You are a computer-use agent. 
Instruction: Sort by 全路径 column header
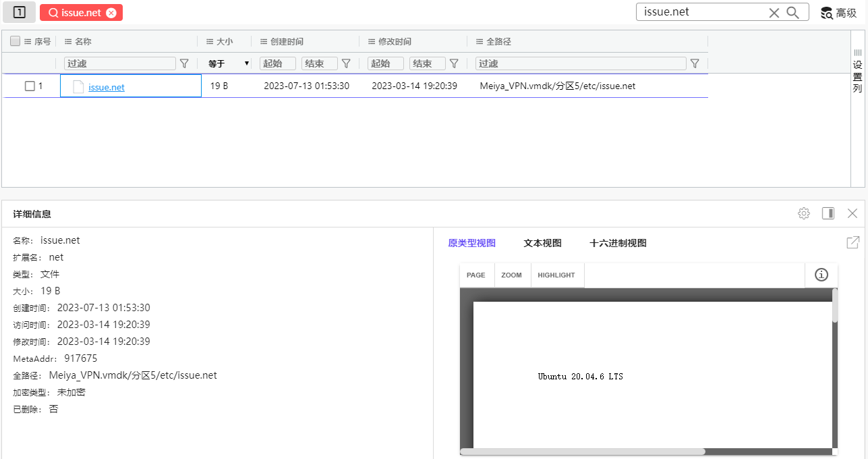[x=493, y=41]
